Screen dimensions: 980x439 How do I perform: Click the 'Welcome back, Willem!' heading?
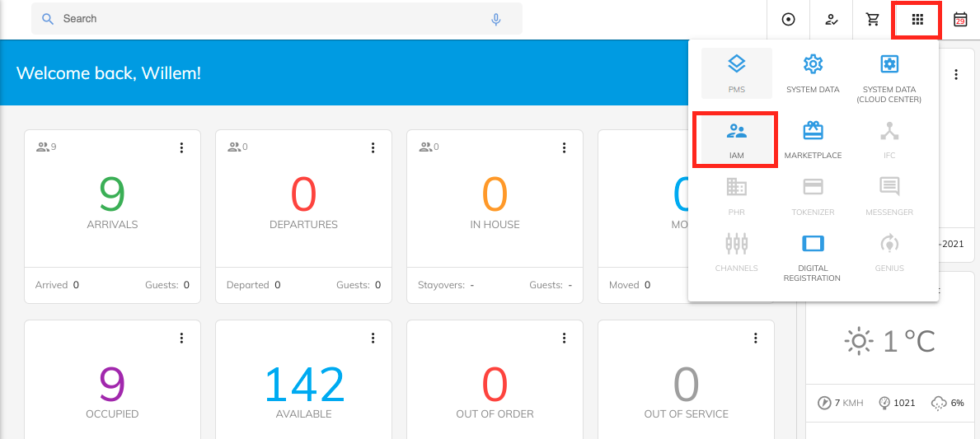click(x=109, y=73)
